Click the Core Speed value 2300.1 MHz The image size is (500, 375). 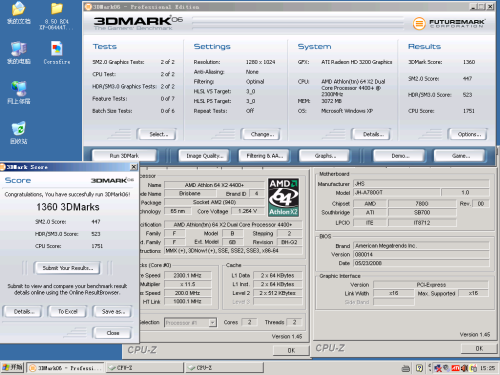pyautogui.click(x=188, y=275)
